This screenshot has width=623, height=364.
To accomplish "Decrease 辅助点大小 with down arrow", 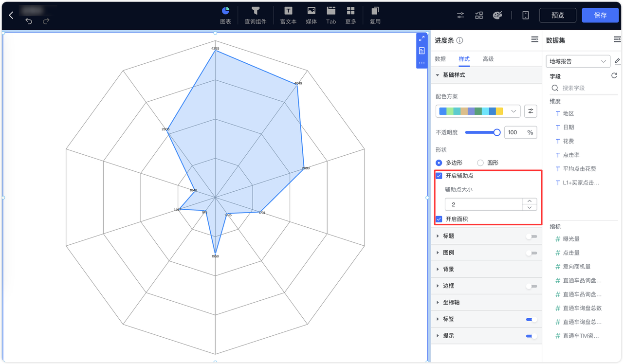I will point(529,208).
